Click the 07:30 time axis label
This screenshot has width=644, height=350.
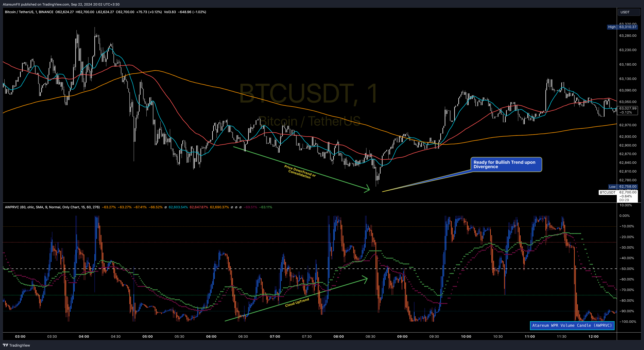[307, 336]
